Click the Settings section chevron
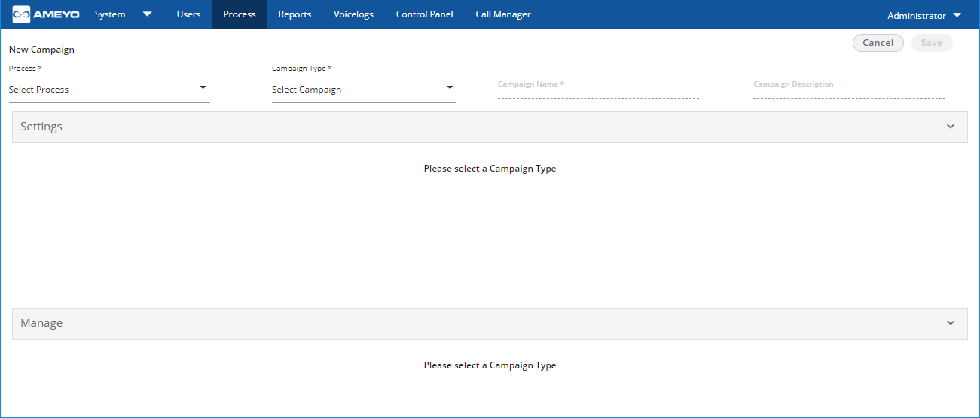980x418 pixels. [951, 127]
